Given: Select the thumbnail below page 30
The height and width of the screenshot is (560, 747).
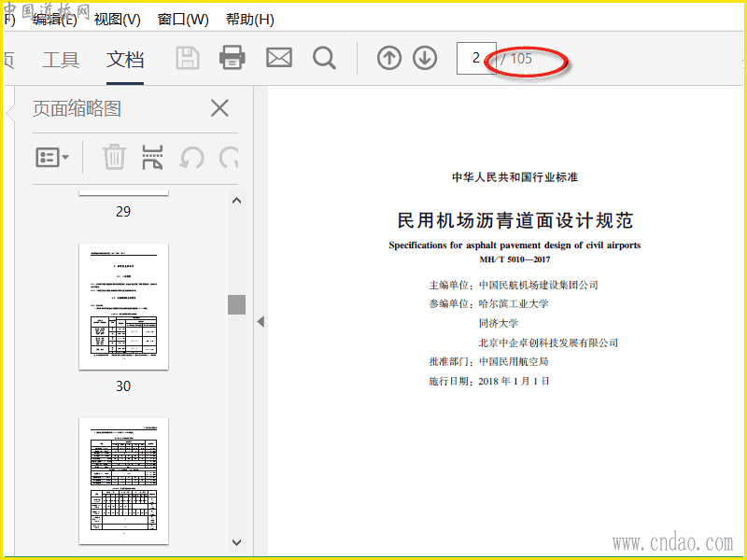Looking at the screenshot, I should click(x=123, y=481).
